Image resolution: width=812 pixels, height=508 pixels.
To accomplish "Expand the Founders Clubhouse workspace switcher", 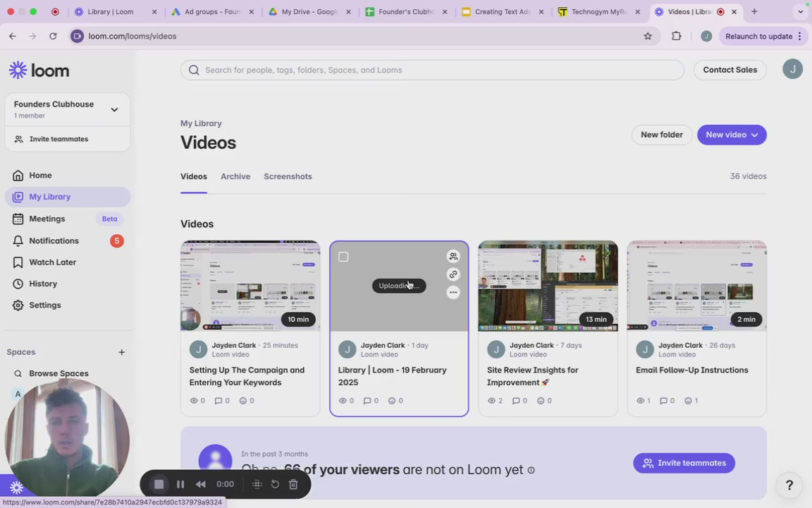I will [x=114, y=109].
